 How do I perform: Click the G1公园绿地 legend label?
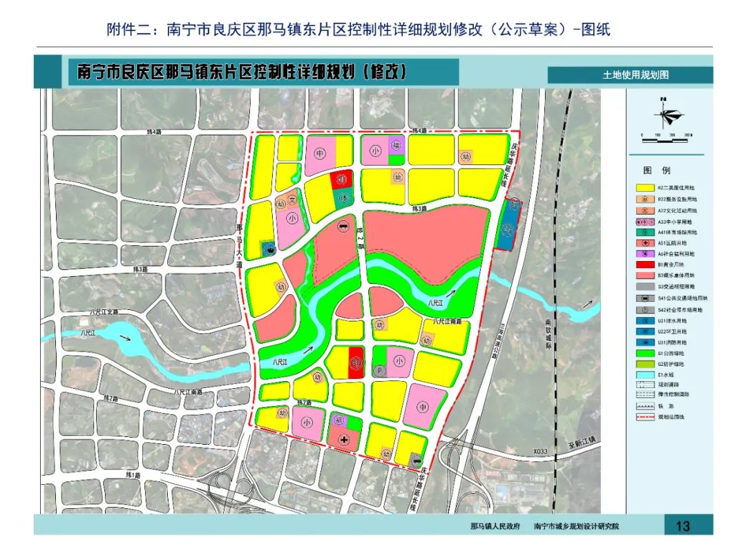tap(671, 354)
